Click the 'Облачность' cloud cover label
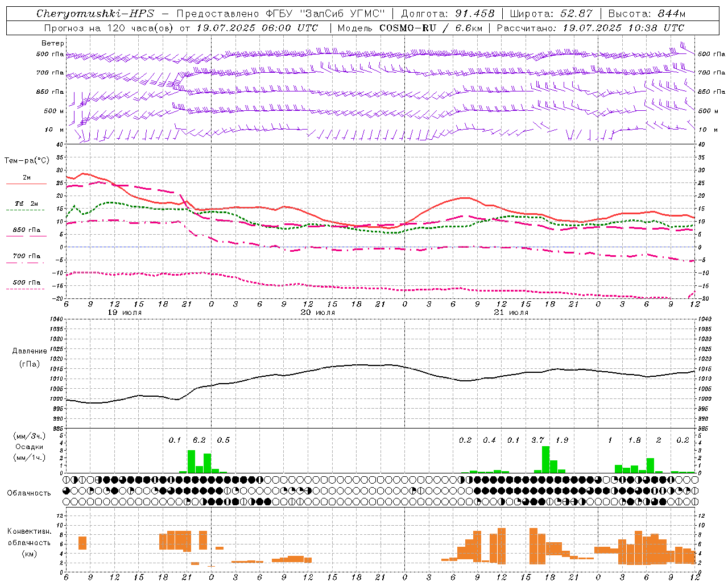This screenshot has width=728, height=582. (29, 493)
